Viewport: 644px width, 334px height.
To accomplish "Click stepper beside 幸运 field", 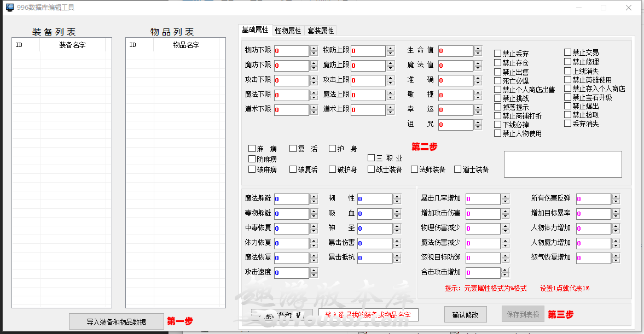I will pos(478,110).
